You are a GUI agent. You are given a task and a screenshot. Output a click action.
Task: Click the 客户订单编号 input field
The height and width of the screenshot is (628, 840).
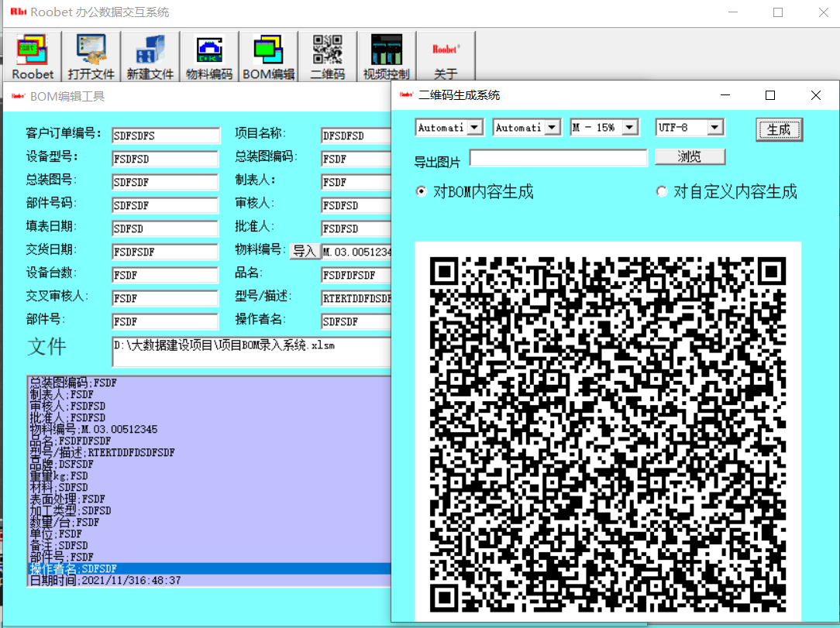[165, 136]
